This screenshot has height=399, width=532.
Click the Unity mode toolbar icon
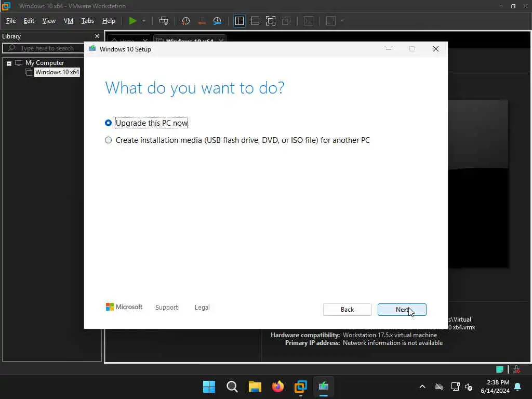[286, 21]
